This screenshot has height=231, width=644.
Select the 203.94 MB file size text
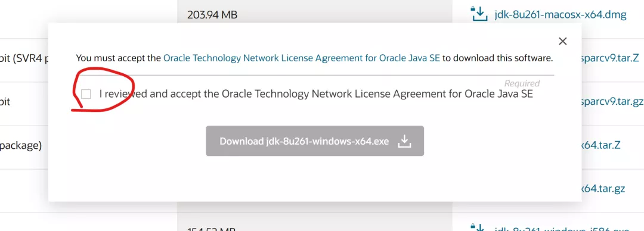click(212, 15)
